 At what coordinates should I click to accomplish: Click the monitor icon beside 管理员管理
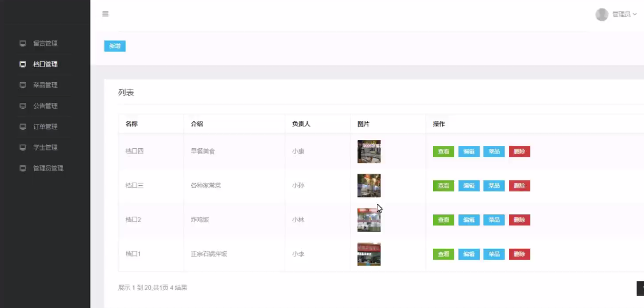point(23,169)
